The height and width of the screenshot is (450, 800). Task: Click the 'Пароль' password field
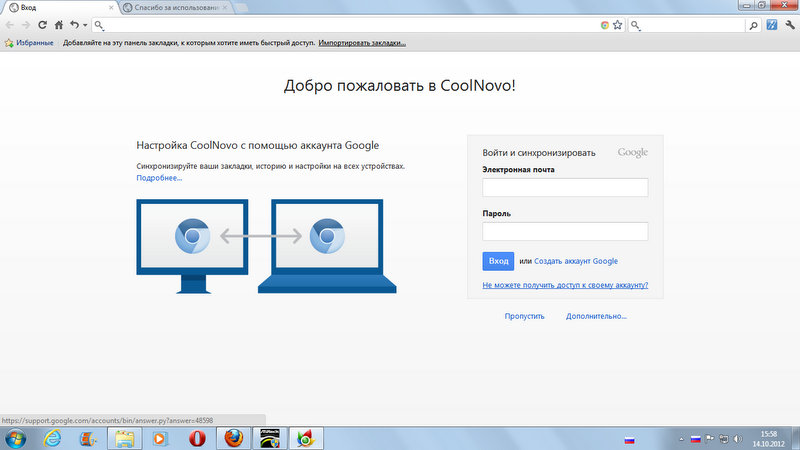click(x=565, y=232)
